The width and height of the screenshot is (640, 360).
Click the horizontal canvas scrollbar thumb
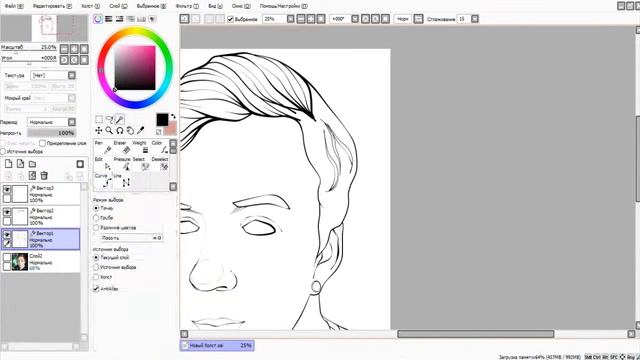coord(476,334)
